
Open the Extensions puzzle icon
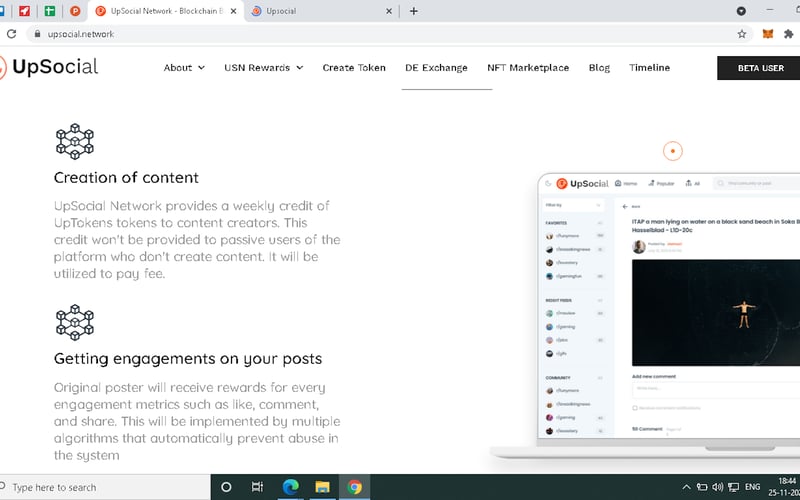789,34
